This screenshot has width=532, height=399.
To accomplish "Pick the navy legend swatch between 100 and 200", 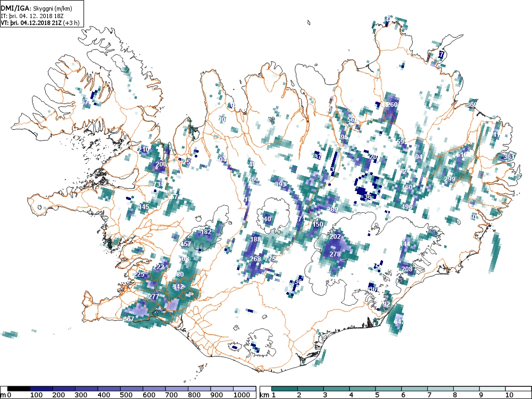I will 41,389.
